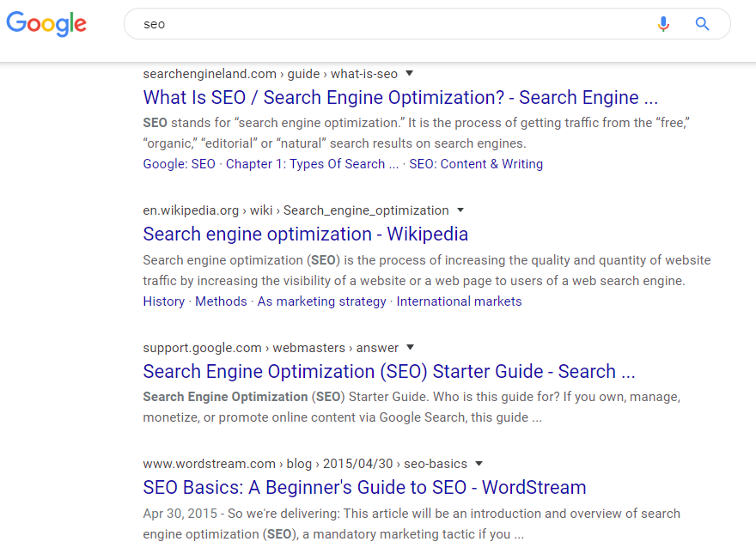The height and width of the screenshot is (560, 756).
Task: Focus the search box containing seo
Action: point(427,23)
